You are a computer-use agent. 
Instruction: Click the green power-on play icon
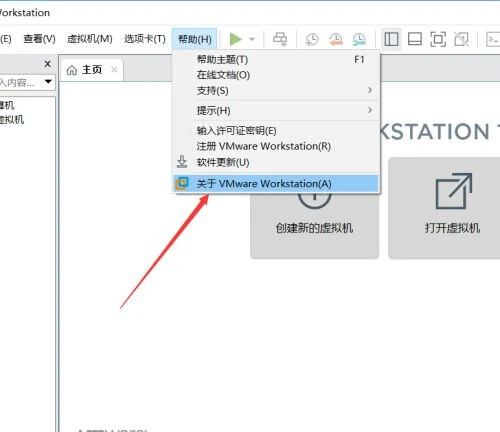235,39
